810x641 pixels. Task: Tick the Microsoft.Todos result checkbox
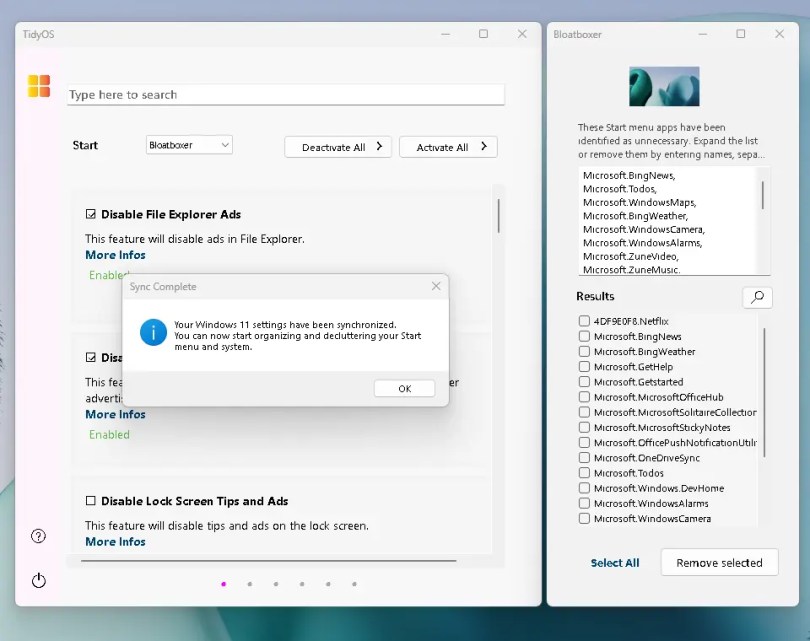coord(584,473)
